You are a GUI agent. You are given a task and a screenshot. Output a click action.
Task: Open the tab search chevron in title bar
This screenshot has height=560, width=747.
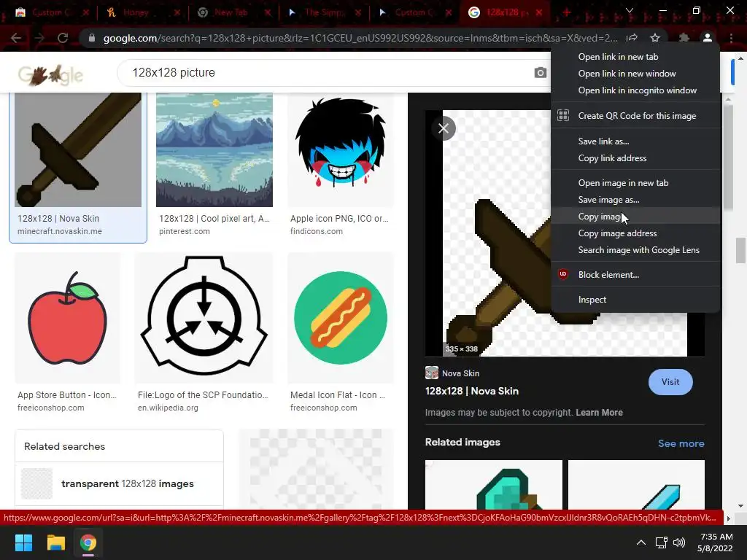click(630, 10)
